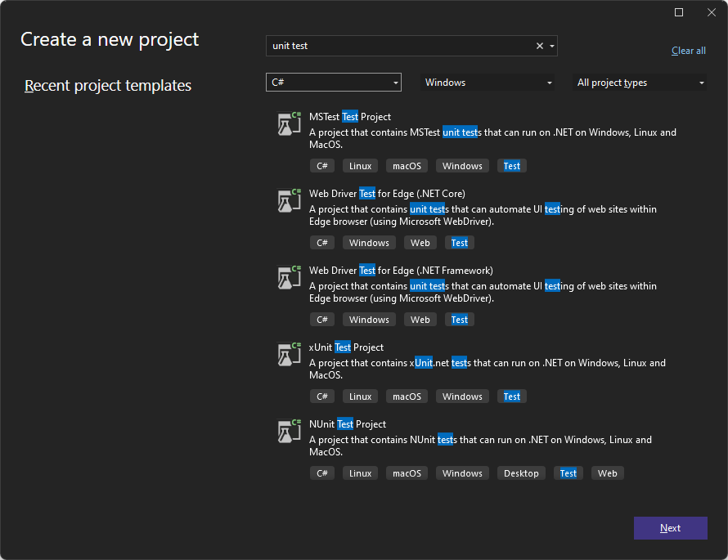Click the Clear all link
Viewport: 728px width, 560px height.
point(688,51)
